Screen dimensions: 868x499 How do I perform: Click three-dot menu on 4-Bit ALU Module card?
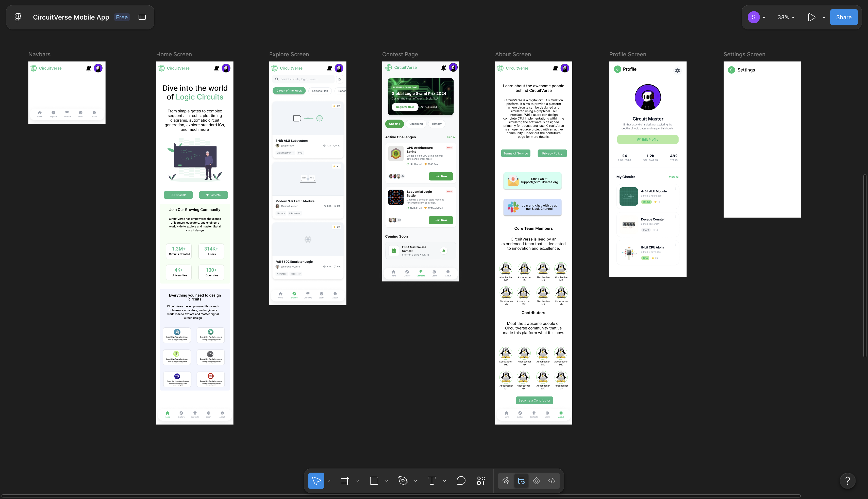(x=675, y=189)
